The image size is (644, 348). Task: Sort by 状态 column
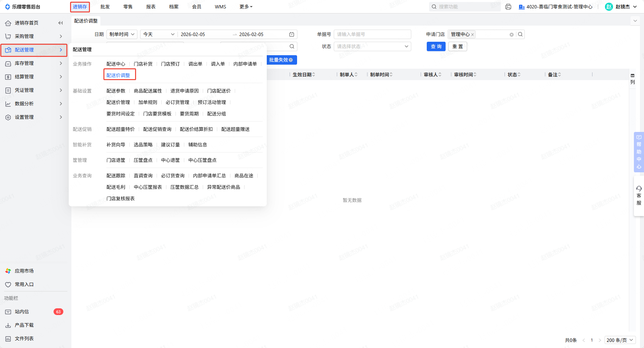[x=519, y=75]
